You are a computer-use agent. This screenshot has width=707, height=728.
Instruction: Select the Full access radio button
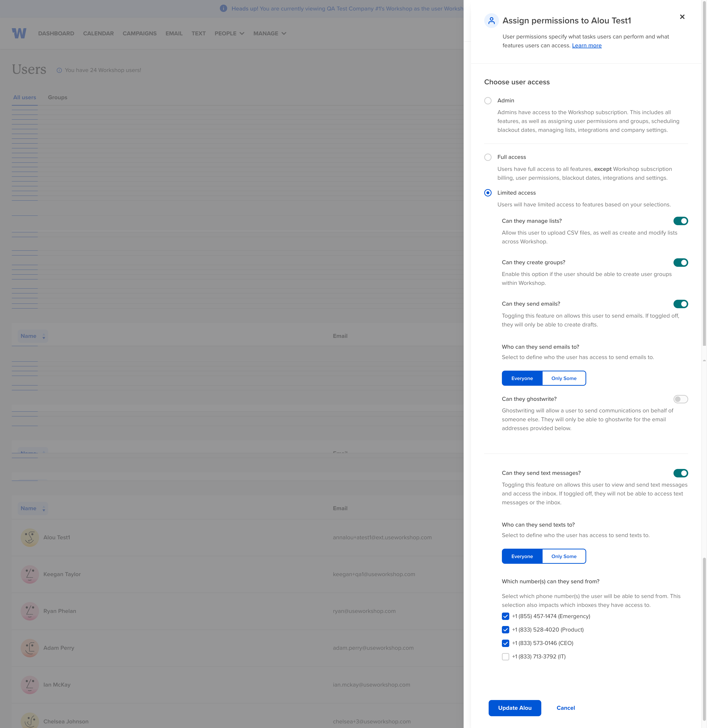pos(488,157)
